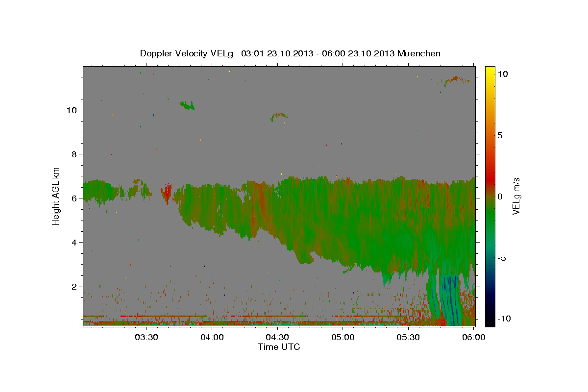
Task: Click the location label 'Muenchen'
Action: click(419, 53)
